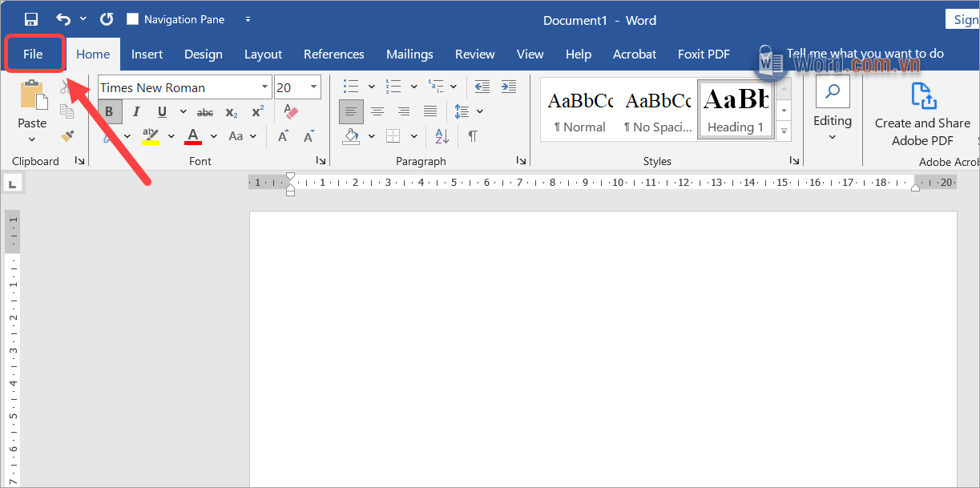Toggle Italic formatting
Viewport: 980px width, 488px height.
(136, 112)
